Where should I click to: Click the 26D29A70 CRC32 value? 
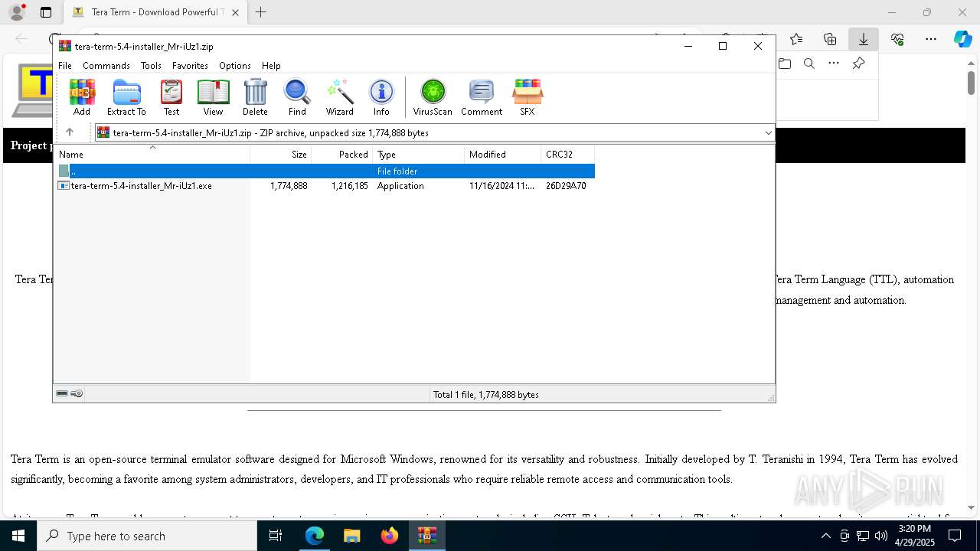[x=566, y=186]
